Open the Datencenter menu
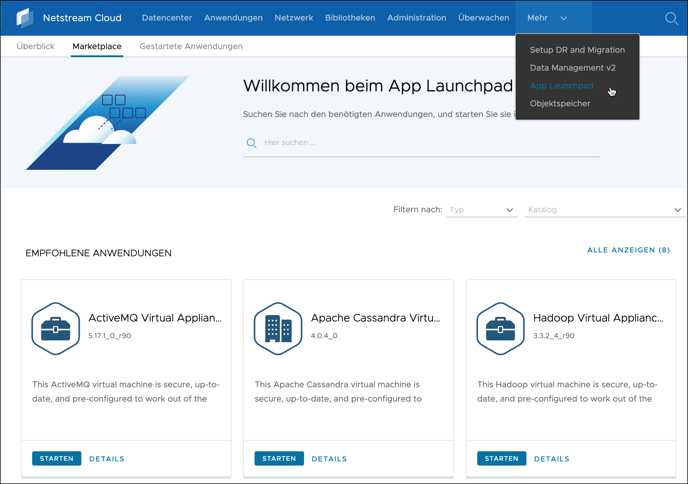The width and height of the screenshot is (688, 484). click(x=167, y=18)
